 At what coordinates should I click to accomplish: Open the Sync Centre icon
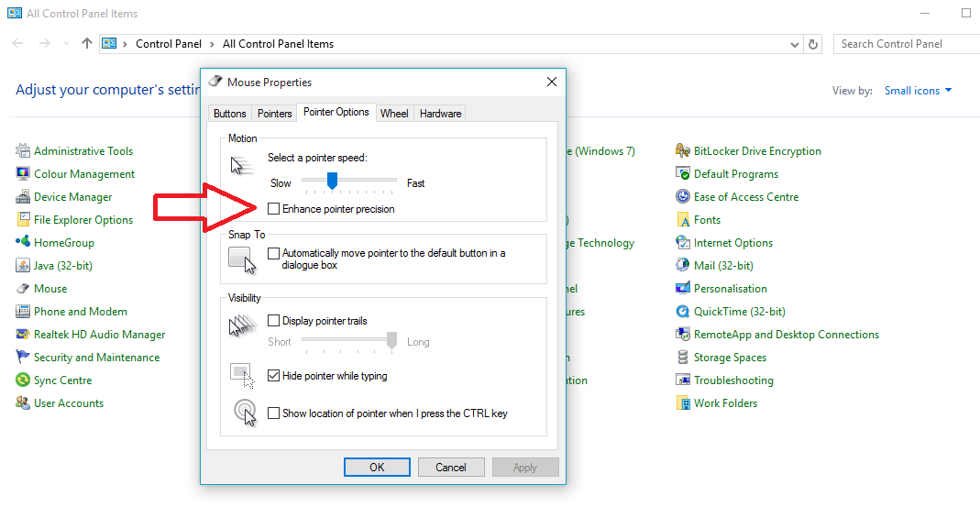24,380
